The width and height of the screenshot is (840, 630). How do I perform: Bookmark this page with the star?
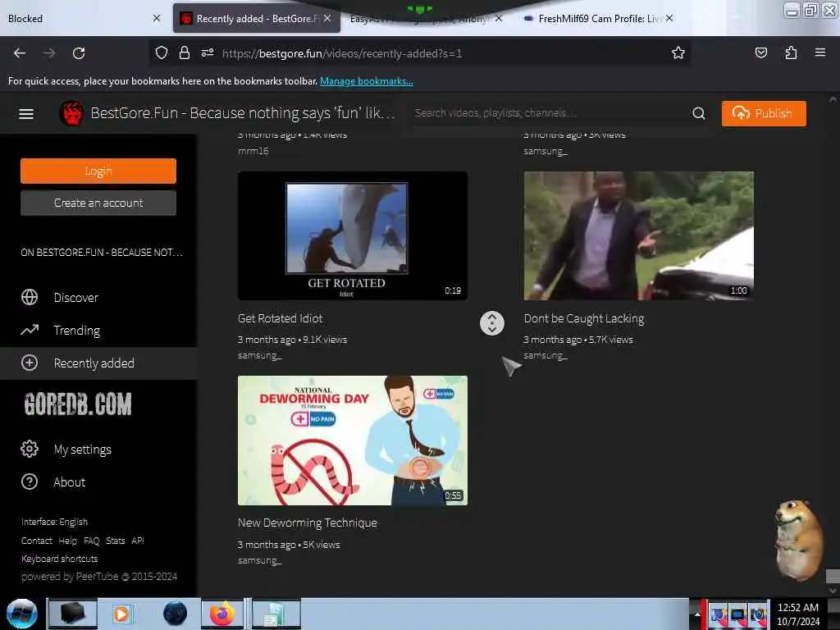pyautogui.click(x=678, y=53)
